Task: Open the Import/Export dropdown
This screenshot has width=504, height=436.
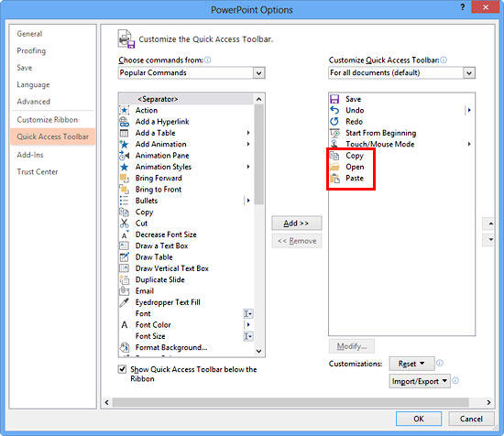Action: click(x=420, y=381)
